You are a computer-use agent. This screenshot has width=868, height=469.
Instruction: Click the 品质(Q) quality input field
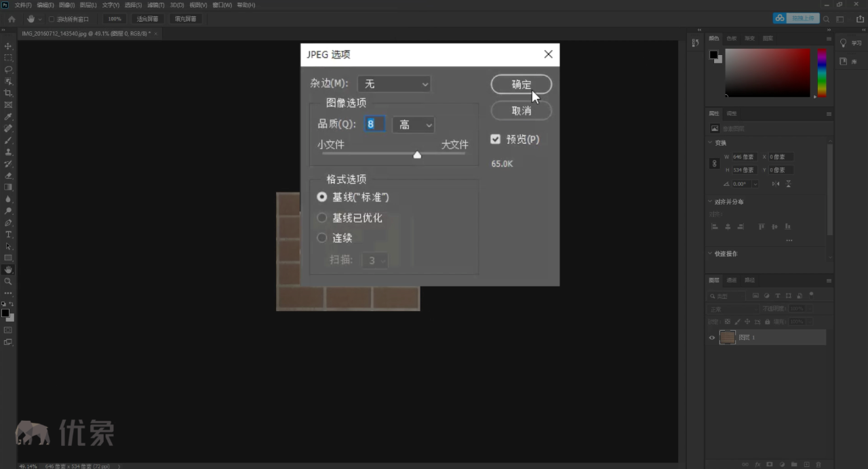click(374, 125)
